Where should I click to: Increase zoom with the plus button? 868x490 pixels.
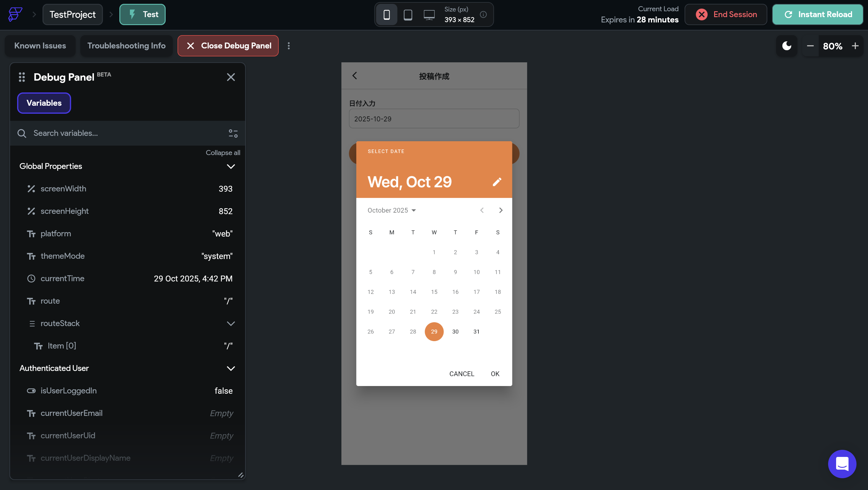tap(855, 46)
